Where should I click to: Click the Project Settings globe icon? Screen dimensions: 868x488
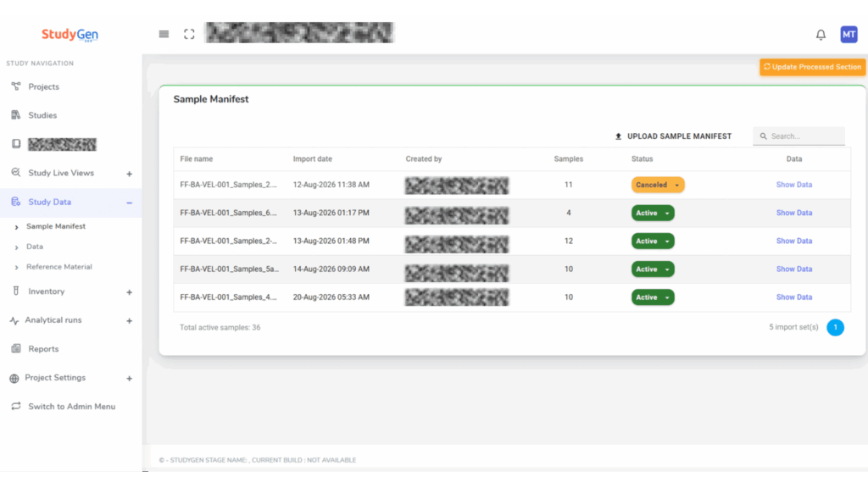(x=14, y=379)
